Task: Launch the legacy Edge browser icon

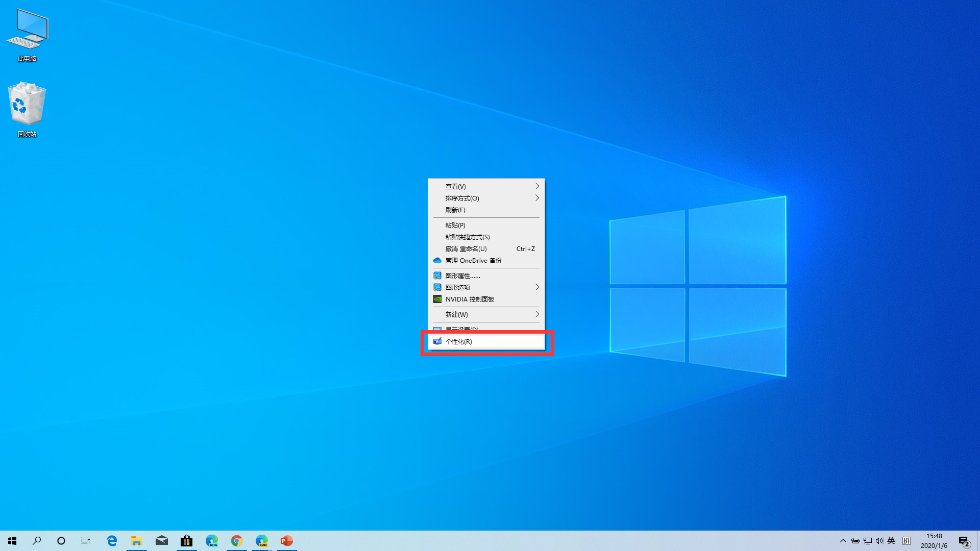Action: (112, 541)
